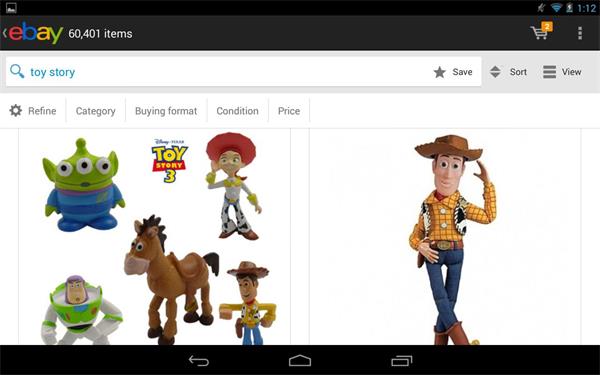Tap the picture notification icon in status bar
Viewport: 600px width, 375px height.
[11, 8]
